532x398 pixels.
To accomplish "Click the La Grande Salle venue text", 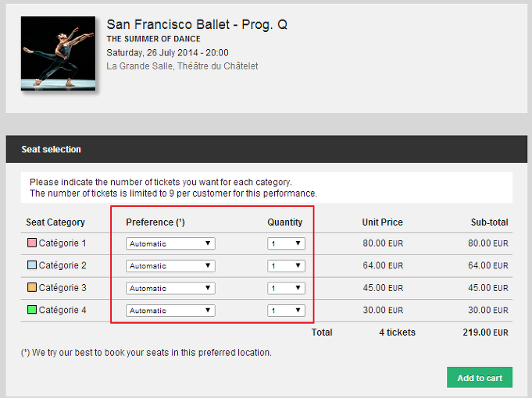I will (182, 66).
